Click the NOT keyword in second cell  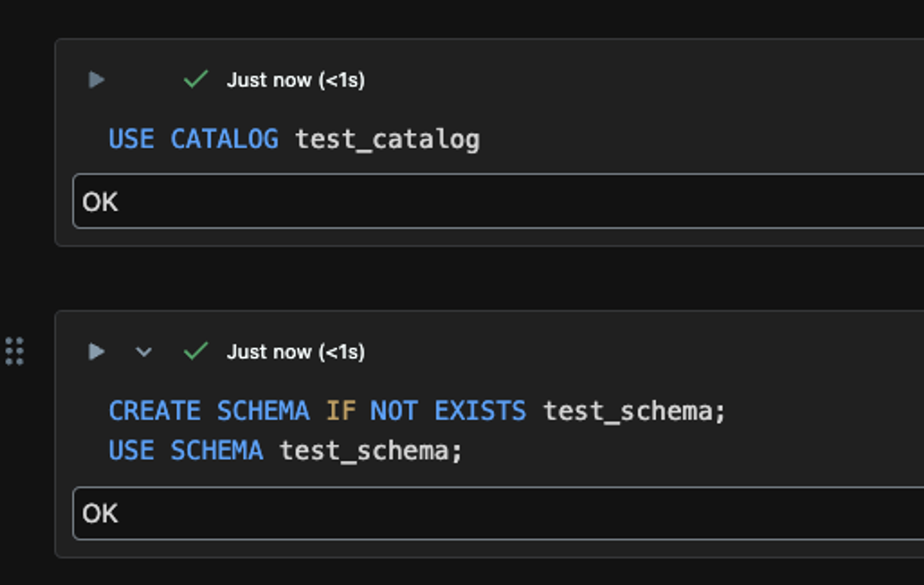[x=394, y=411]
